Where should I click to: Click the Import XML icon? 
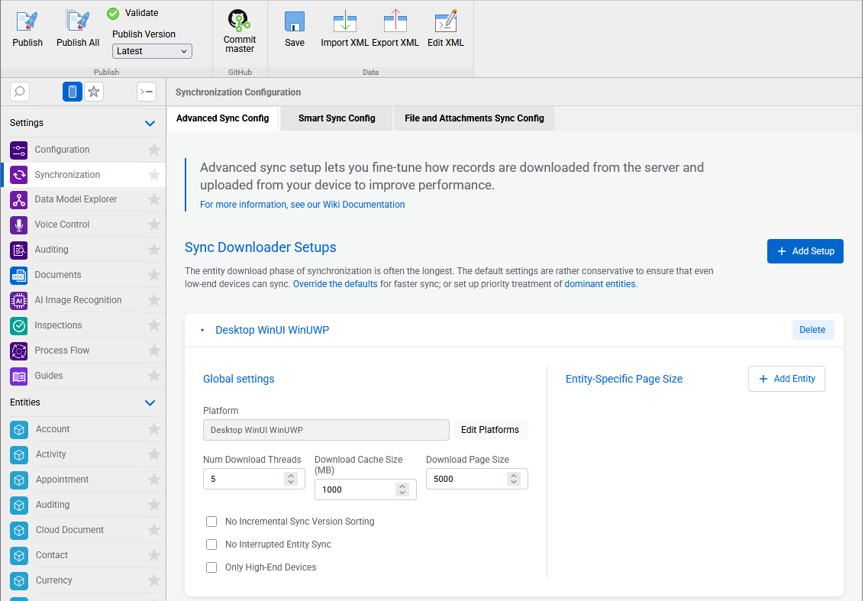coord(345,21)
